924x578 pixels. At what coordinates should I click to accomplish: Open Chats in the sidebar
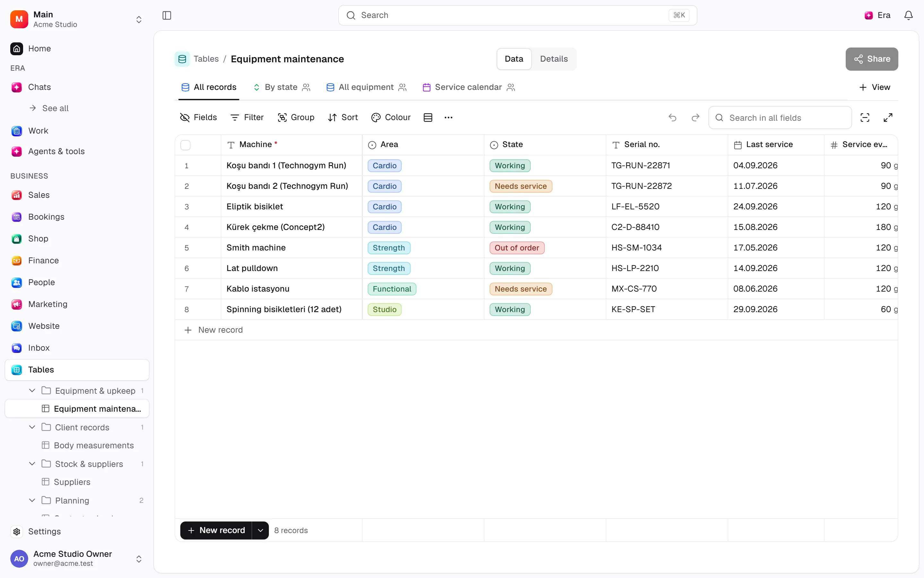point(77,87)
